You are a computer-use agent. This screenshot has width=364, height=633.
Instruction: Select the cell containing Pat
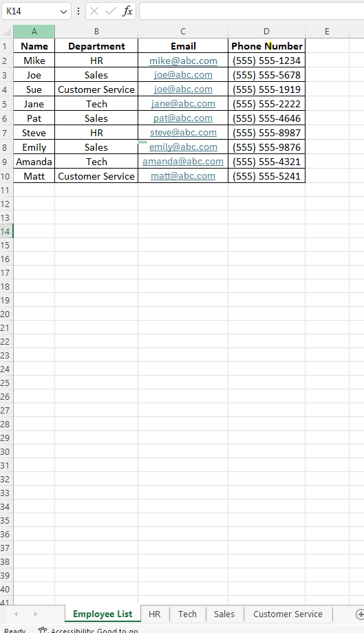tap(34, 118)
